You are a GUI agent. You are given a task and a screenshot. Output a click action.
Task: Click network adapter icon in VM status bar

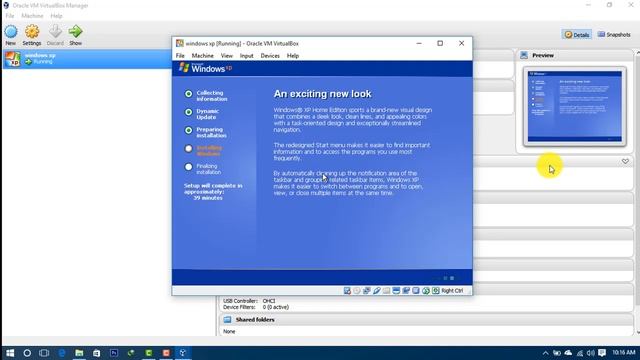(367, 291)
